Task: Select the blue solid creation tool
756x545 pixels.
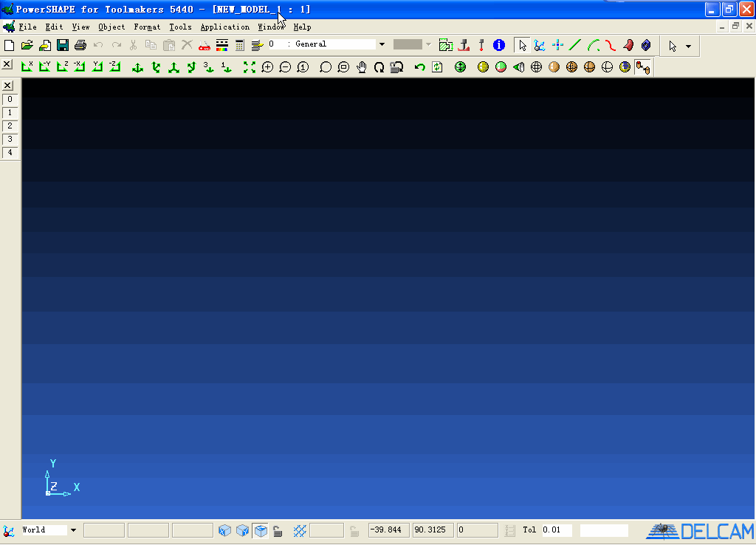Action: pos(646,45)
